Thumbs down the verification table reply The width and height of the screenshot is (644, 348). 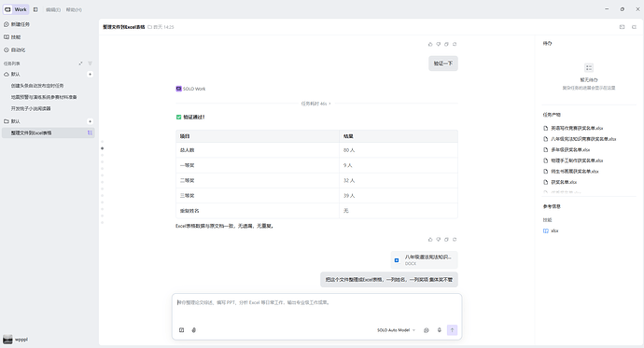click(439, 239)
